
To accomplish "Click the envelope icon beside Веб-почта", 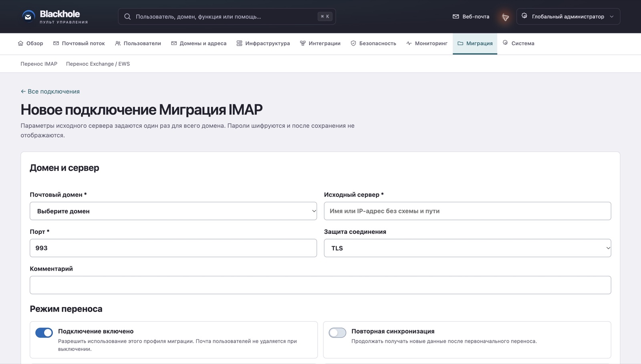I will (x=456, y=16).
